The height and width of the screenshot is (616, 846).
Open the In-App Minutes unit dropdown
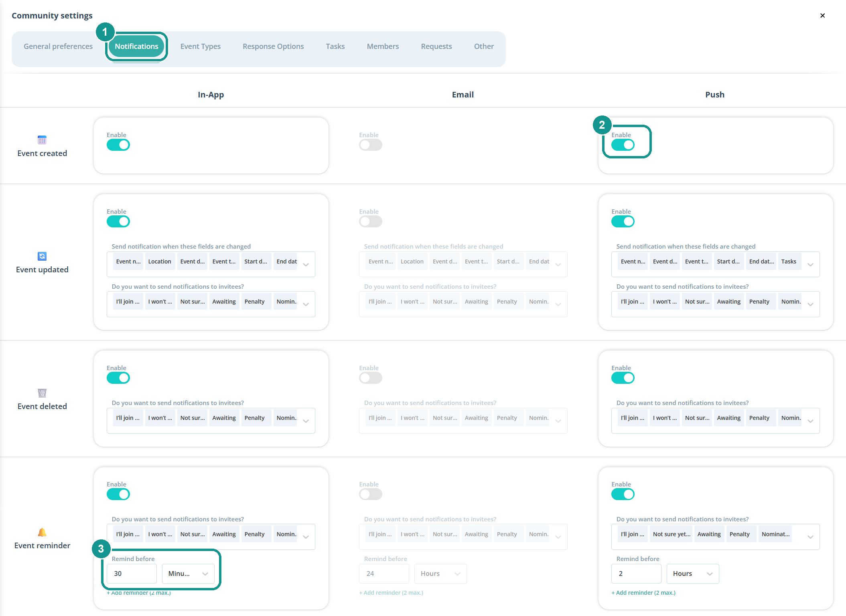pyautogui.click(x=188, y=574)
